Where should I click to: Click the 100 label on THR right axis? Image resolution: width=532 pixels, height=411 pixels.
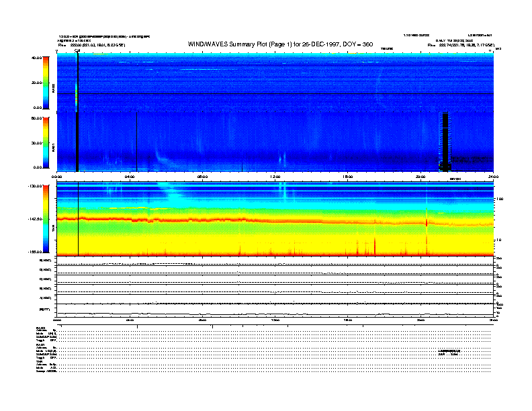point(500,199)
